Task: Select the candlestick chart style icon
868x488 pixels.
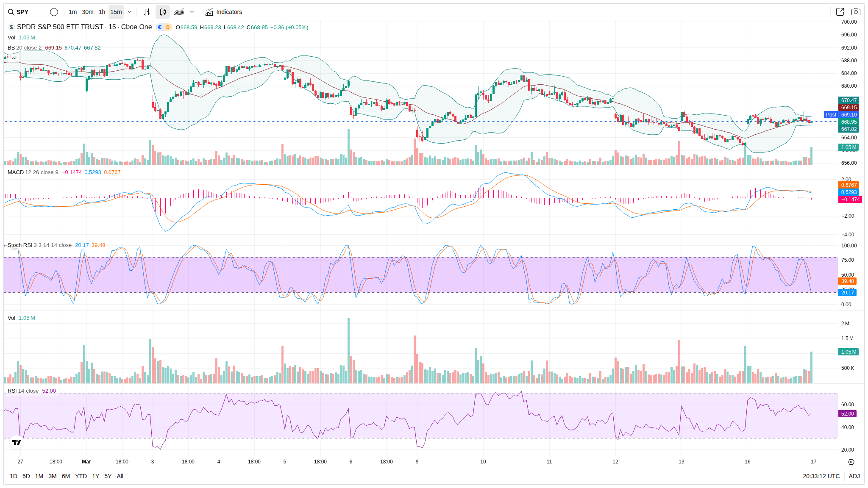Action: pyautogui.click(x=163, y=12)
